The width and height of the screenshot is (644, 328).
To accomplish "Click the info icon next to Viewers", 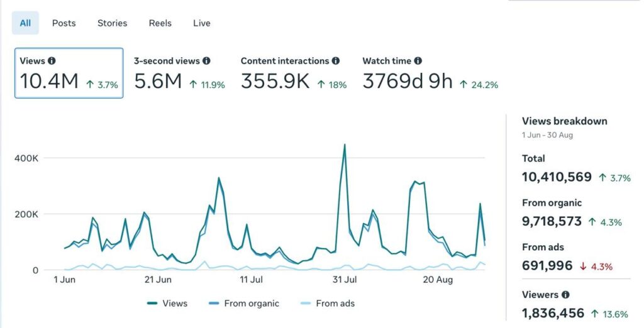I will pos(565,294).
